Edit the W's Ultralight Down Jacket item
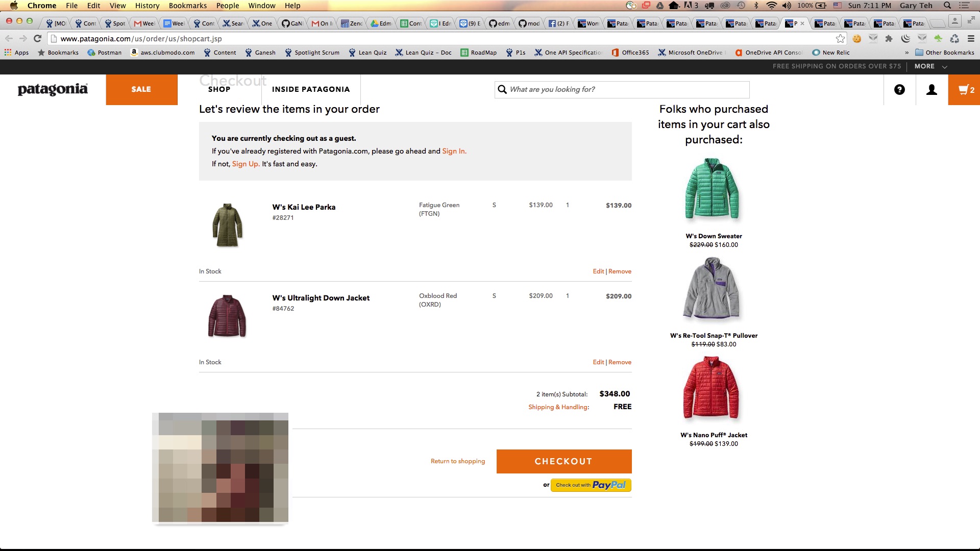 click(x=598, y=362)
